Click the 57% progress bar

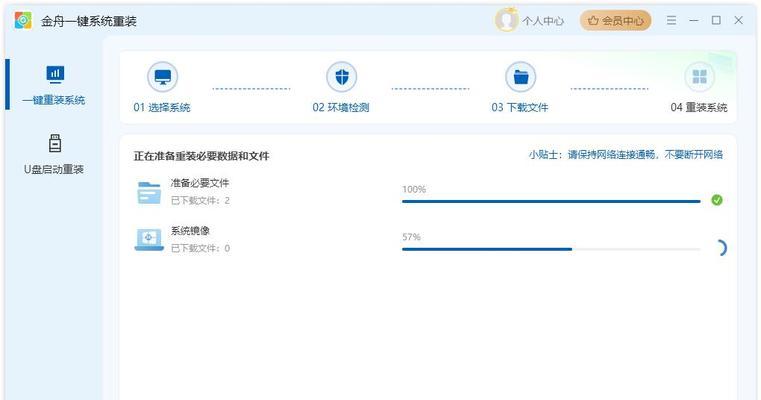tap(551, 249)
